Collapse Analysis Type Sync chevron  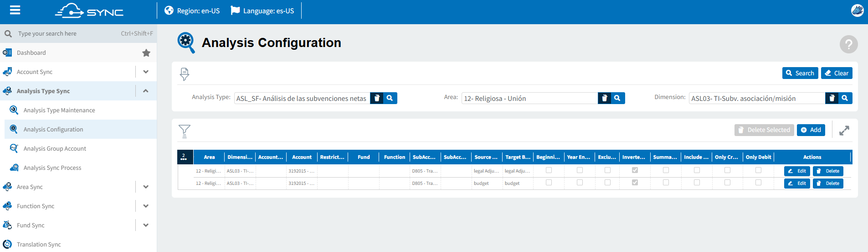[146, 91]
